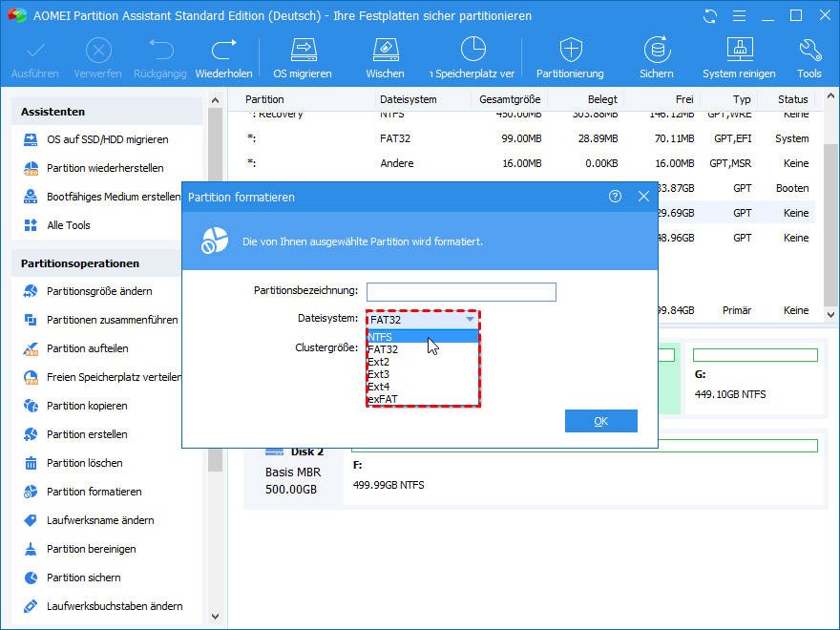
Task: Choose Partition bereinigen operation
Action: 80,549
